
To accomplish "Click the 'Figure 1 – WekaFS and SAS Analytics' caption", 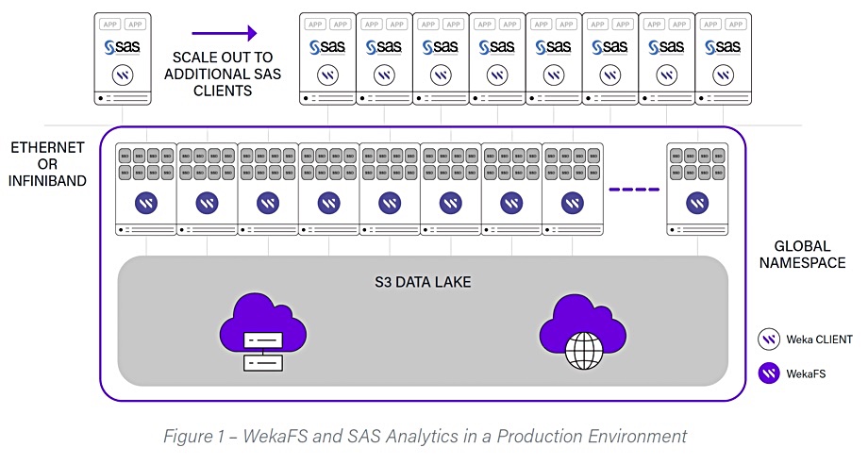I will click(x=425, y=437).
